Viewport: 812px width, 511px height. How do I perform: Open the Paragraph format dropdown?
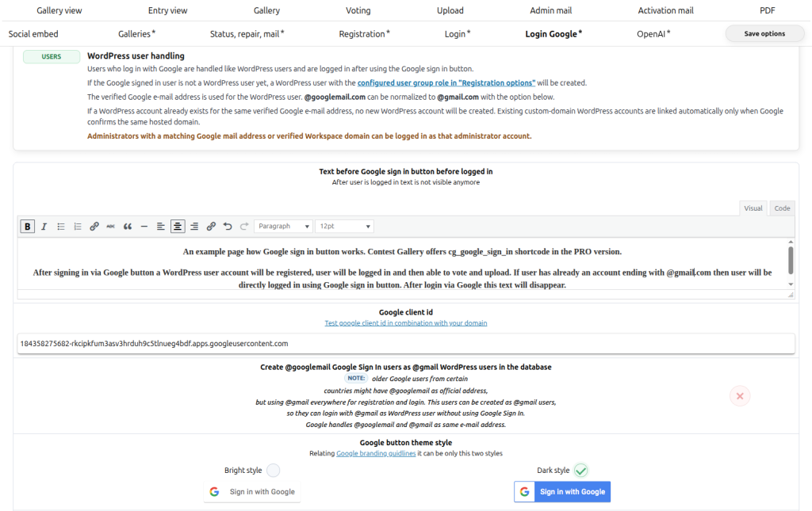tap(283, 227)
